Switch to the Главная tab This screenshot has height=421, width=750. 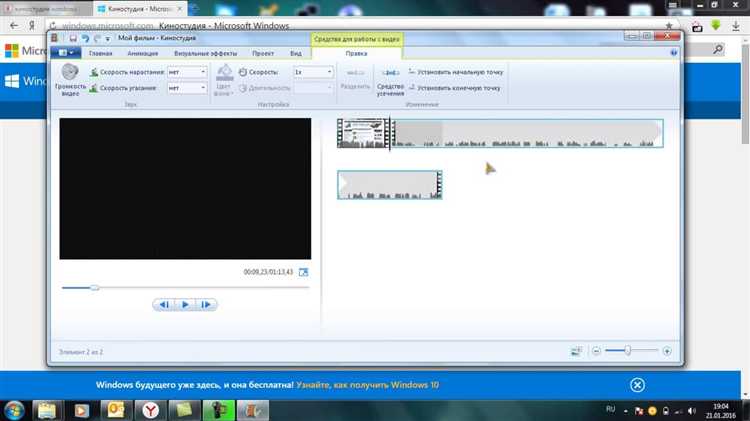click(100, 53)
